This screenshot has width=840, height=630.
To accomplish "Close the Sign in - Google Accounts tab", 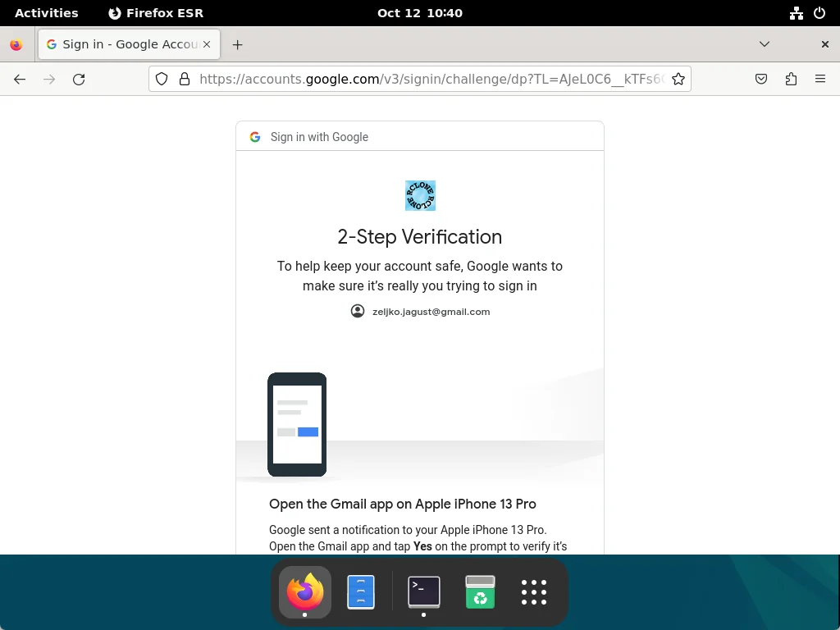I will (207, 44).
